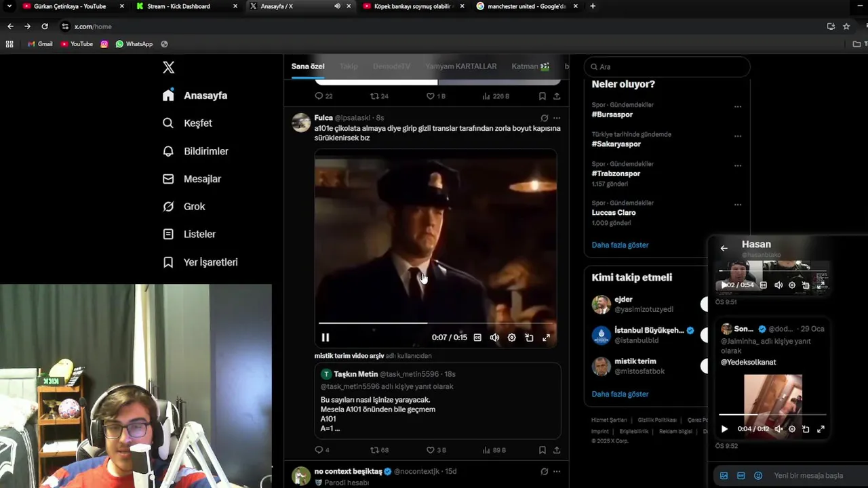Play the 0:12 video in Hasan chat
Viewport: 868px width, 488px height.
pyautogui.click(x=724, y=429)
